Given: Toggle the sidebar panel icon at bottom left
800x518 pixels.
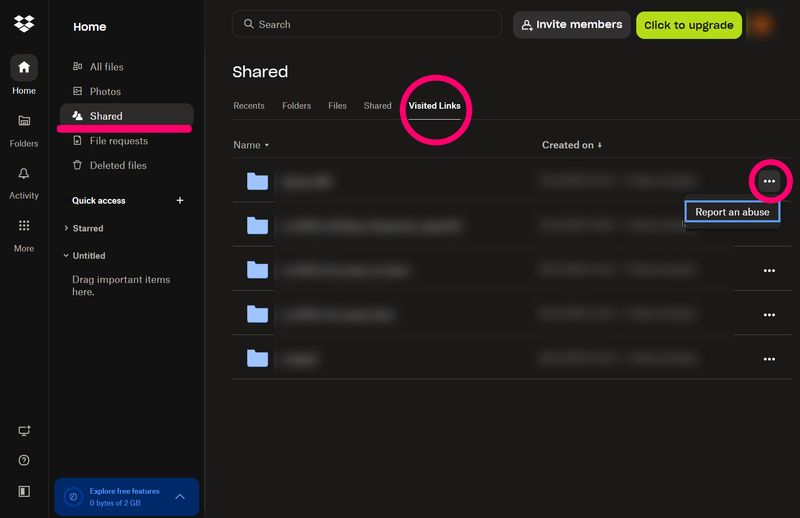Looking at the screenshot, I should [x=24, y=491].
